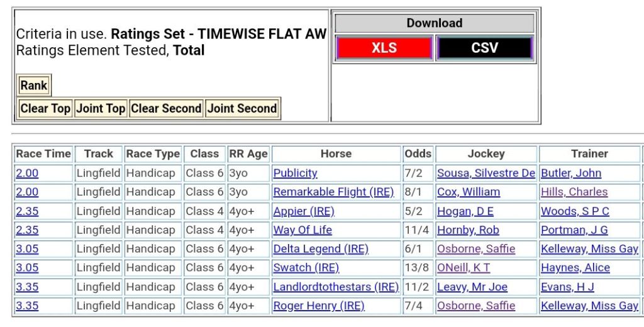This screenshot has width=644, height=327.
Task: Open the Way Of Life horse link
Action: coord(303,230)
